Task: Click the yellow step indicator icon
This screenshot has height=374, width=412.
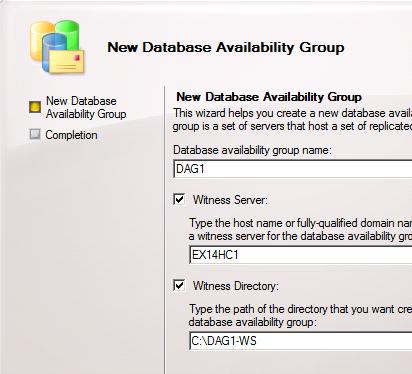Action: (x=35, y=107)
